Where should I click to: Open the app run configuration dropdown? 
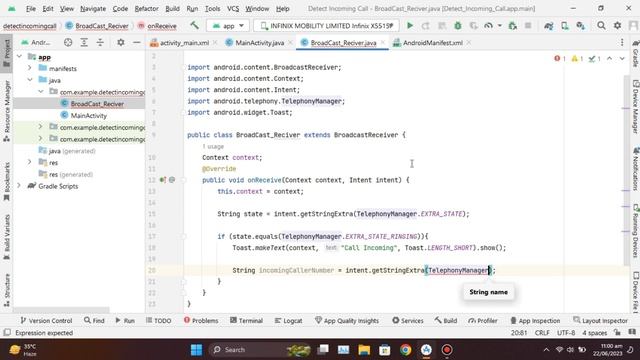coord(228,26)
